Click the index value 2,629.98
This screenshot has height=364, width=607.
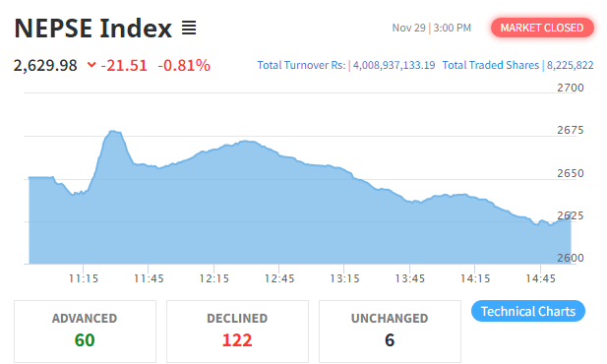(x=45, y=66)
